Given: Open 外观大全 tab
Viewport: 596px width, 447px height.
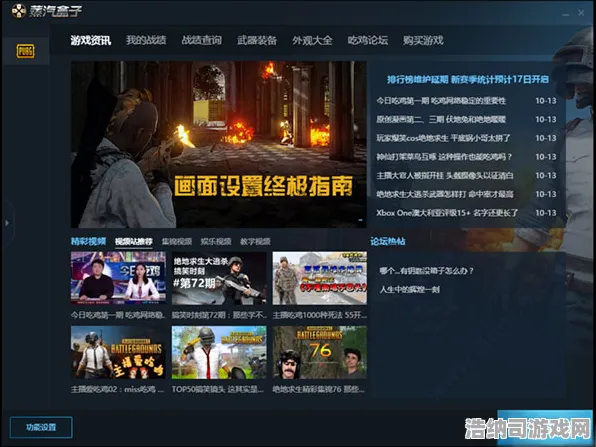Looking at the screenshot, I should pos(312,40).
